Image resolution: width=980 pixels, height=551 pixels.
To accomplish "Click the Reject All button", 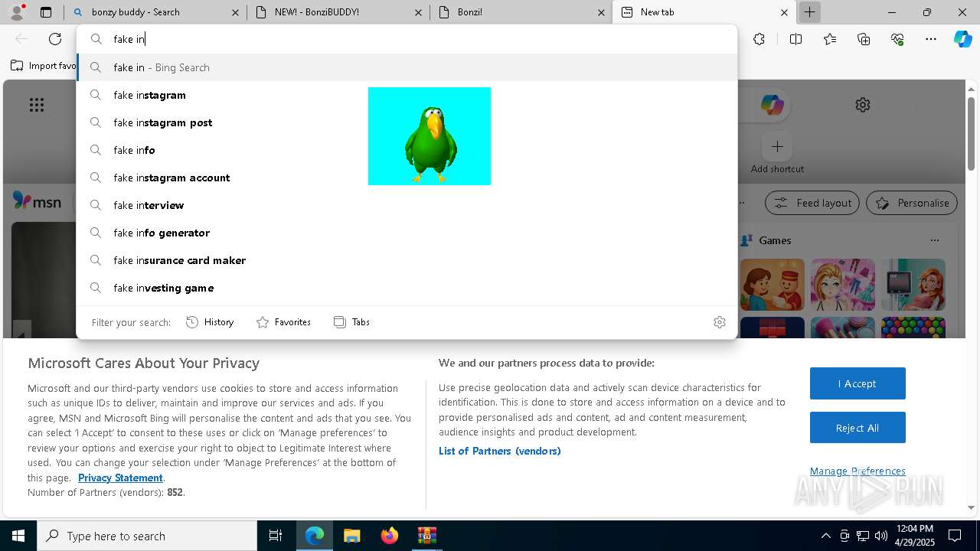I will [x=857, y=428].
